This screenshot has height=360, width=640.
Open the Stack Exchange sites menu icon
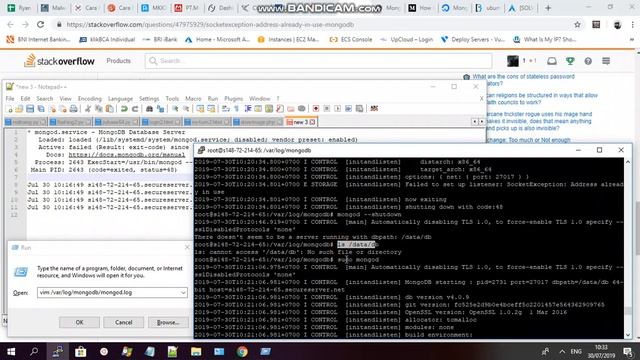pos(606,61)
